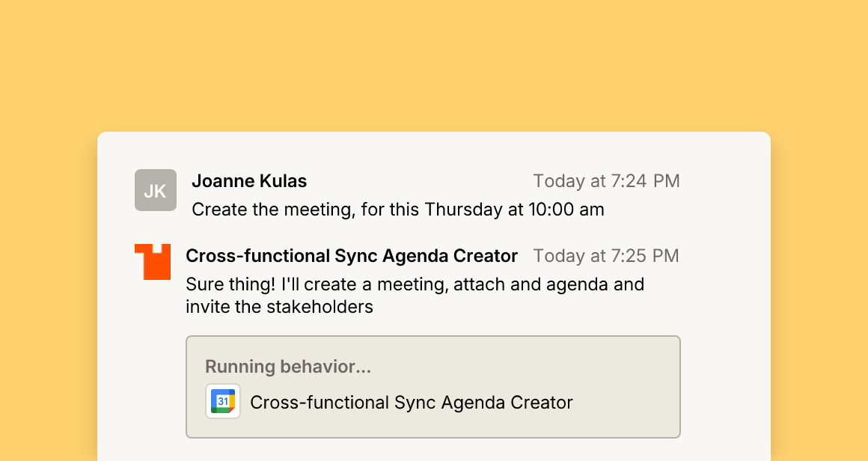Screen dimensions: 868x461
Task: Click Joanne's message about creating the meeting
Action: tap(398, 210)
